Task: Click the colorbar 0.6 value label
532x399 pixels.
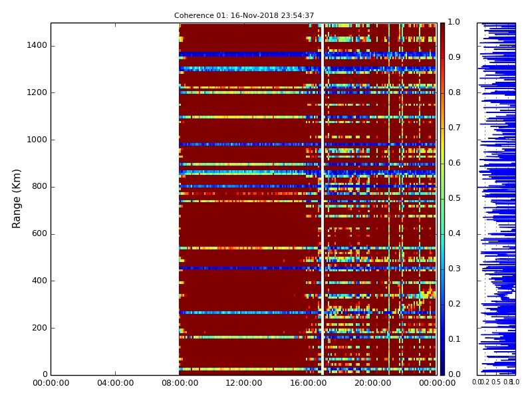Action: coord(454,163)
